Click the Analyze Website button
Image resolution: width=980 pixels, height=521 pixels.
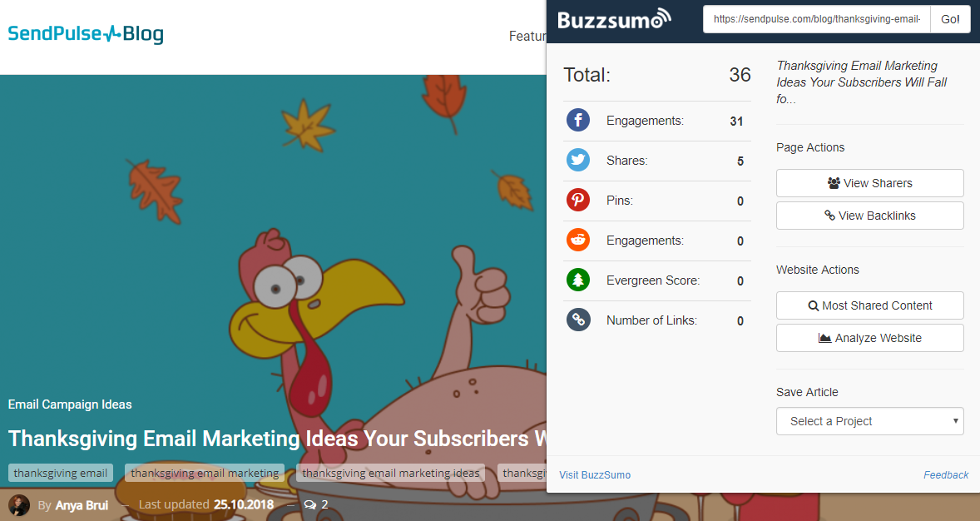[869, 338]
